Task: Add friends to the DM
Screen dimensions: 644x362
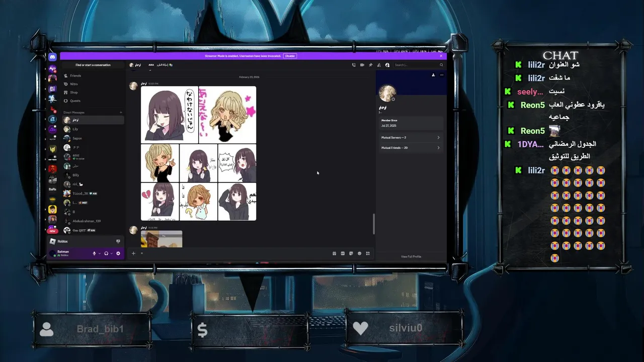Action: click(379, 65)
